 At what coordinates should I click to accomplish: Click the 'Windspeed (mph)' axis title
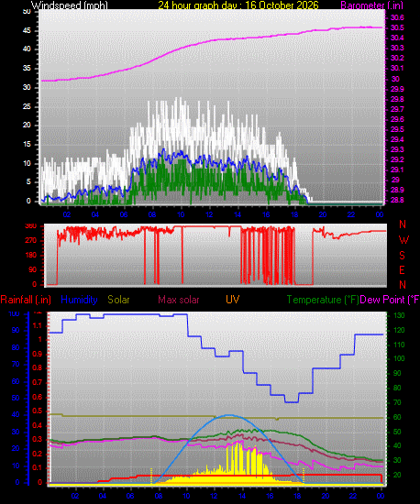(69, 5)
